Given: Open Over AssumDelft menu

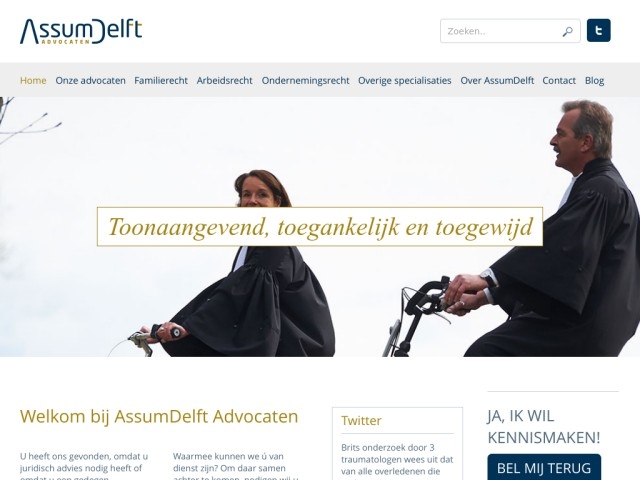Looking at the screenshot, I should tap(497, 80).
